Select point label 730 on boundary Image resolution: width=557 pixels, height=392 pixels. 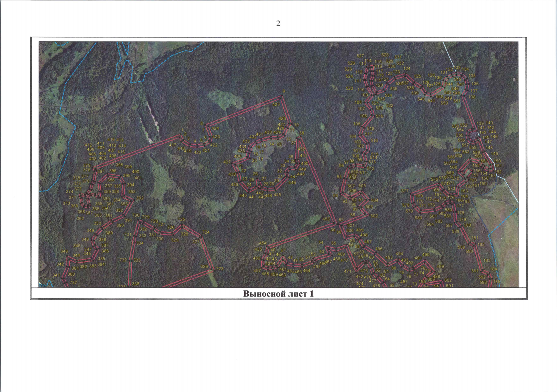tap(136, 216)
